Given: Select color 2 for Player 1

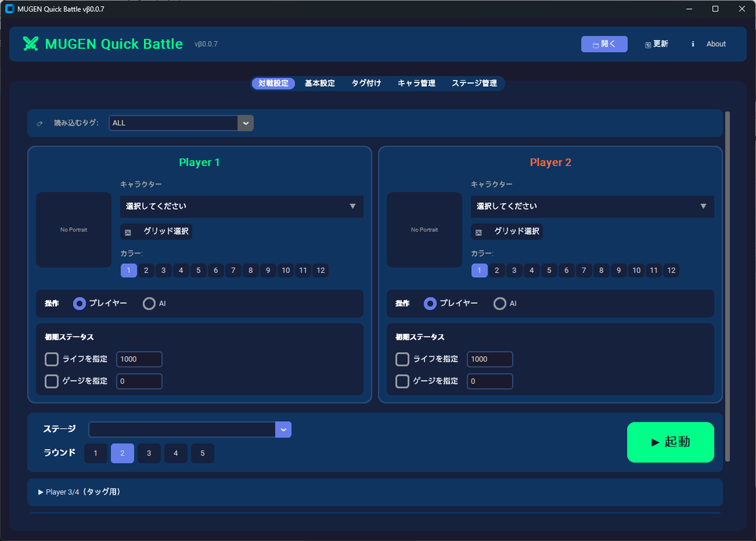Looking at the screenshot, I should [x=146, y=270].
